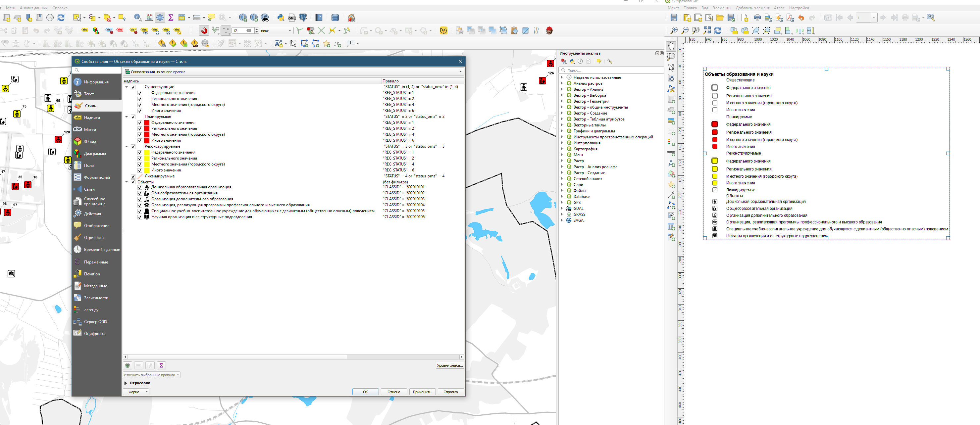Viewport: 980px width, 425px height.
Task: Uncheck the Существующие rule checkbox
Action: (x=133, y=87)
